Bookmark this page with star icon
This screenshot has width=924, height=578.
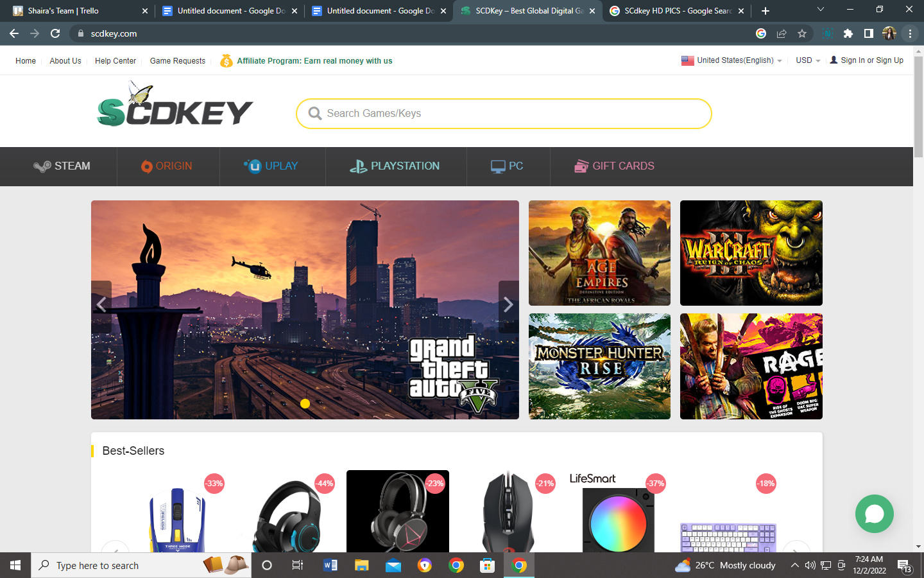802,33
